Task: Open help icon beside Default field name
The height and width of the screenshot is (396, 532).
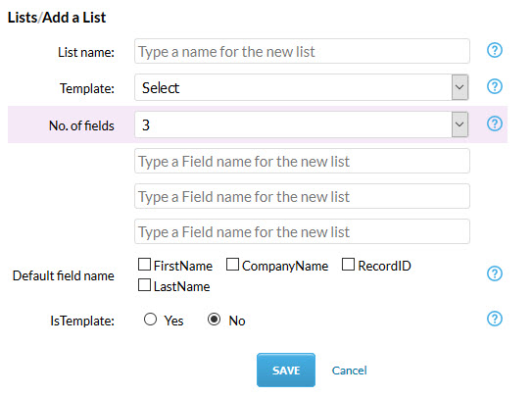Action: click(495, 273)
